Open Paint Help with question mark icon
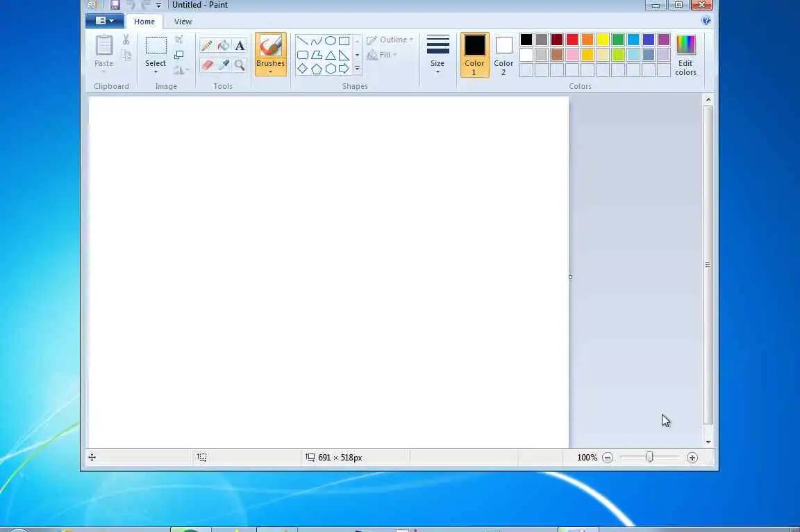The height and width of the screenshot is (532, 800). pyautogui.click(x=706, y=20)
